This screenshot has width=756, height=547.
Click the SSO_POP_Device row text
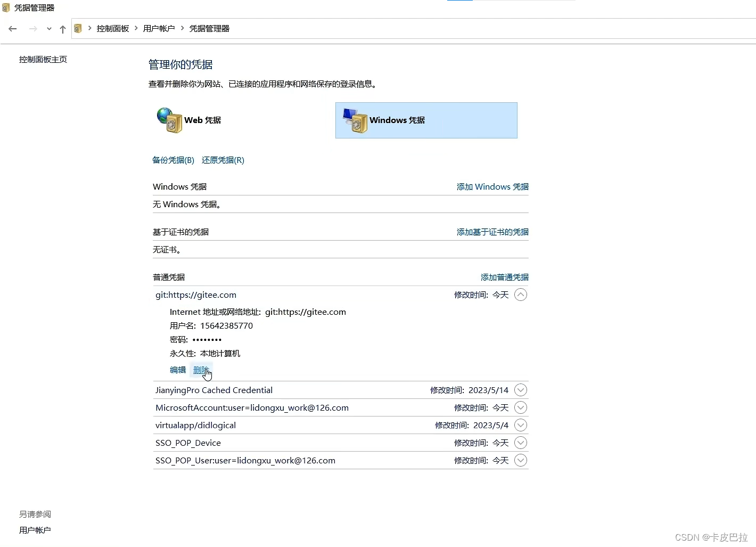(188, 443)
